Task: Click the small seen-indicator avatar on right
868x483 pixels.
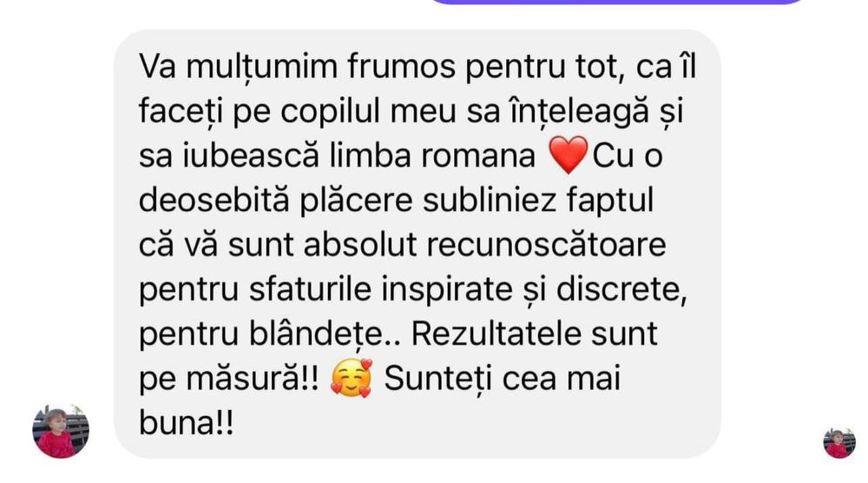Action: (x=838, y=442)
